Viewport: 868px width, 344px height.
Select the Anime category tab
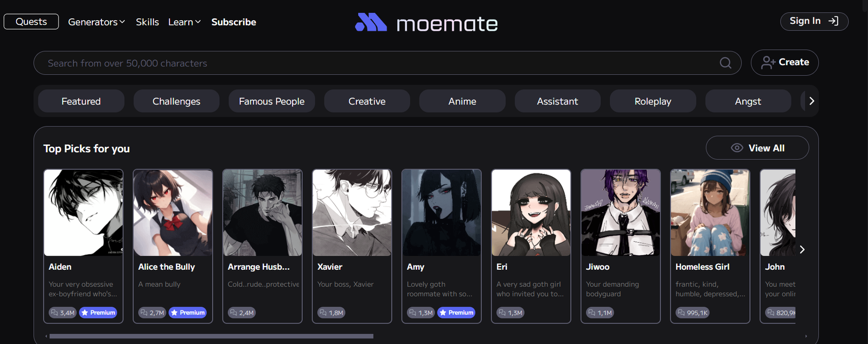[462, 101]
